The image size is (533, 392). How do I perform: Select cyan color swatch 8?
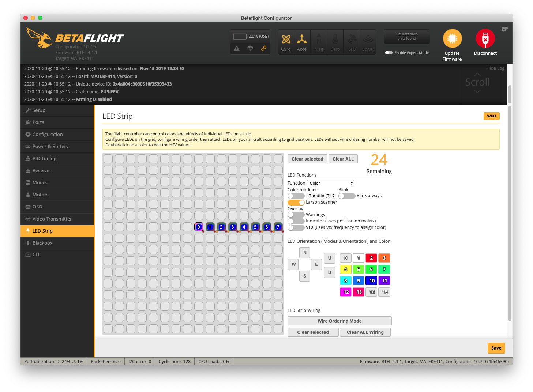346,281
